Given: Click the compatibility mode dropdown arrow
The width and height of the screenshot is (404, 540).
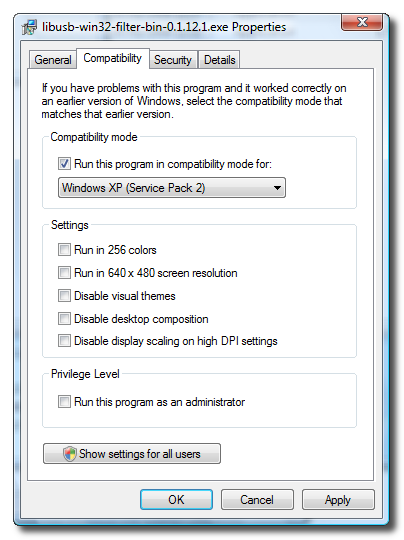Looking at the screenshot, I should click(277, 188).
